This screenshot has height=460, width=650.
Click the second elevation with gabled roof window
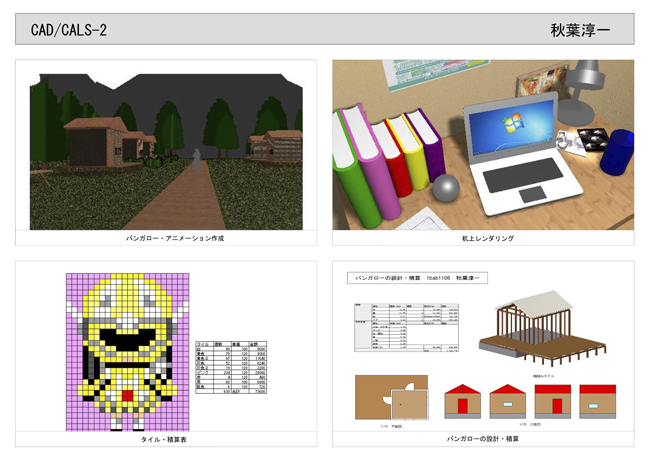tap(508, 401)
